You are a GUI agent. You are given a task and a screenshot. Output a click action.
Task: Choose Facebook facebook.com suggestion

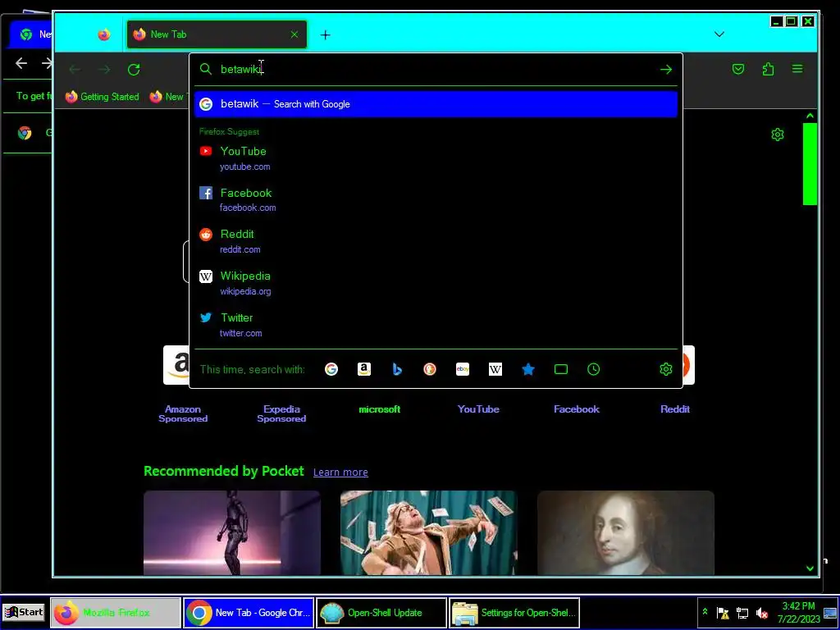point(436,200)
